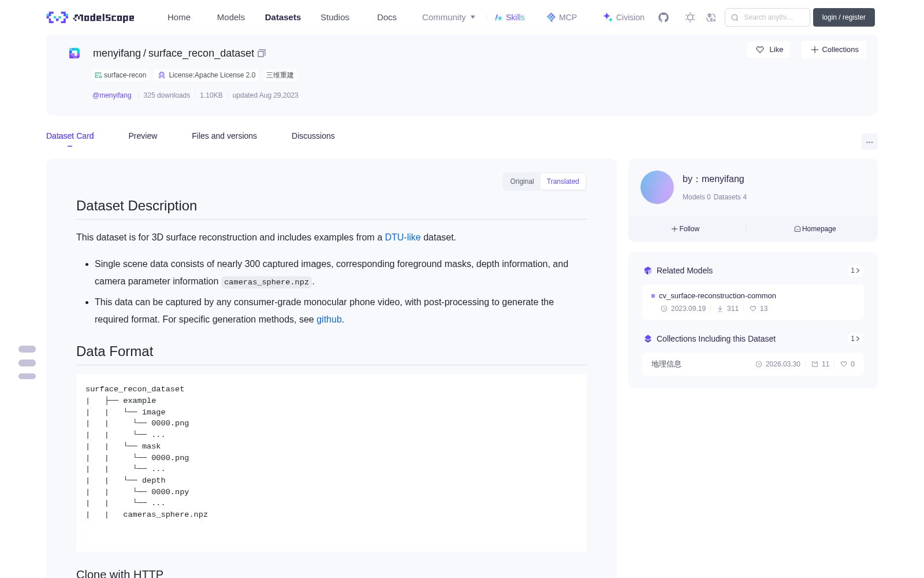Open the Studios menu item
This screenshot has height=578, width=924.
pyautogui.click(x=335, y=17)
